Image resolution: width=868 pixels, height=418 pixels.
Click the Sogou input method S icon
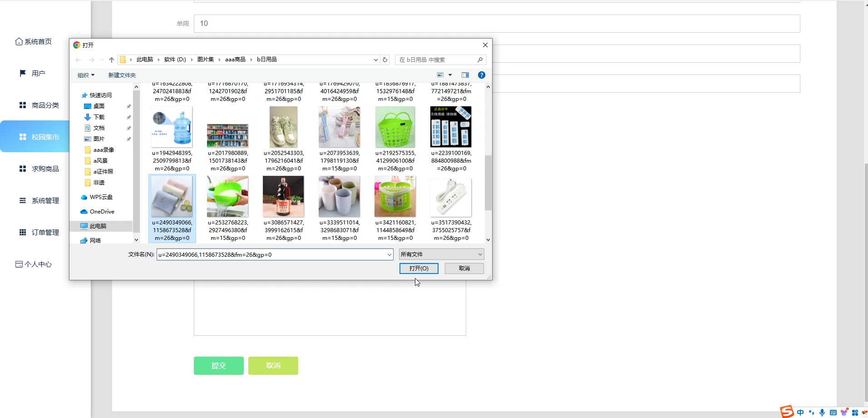click(x=787, y=411)
